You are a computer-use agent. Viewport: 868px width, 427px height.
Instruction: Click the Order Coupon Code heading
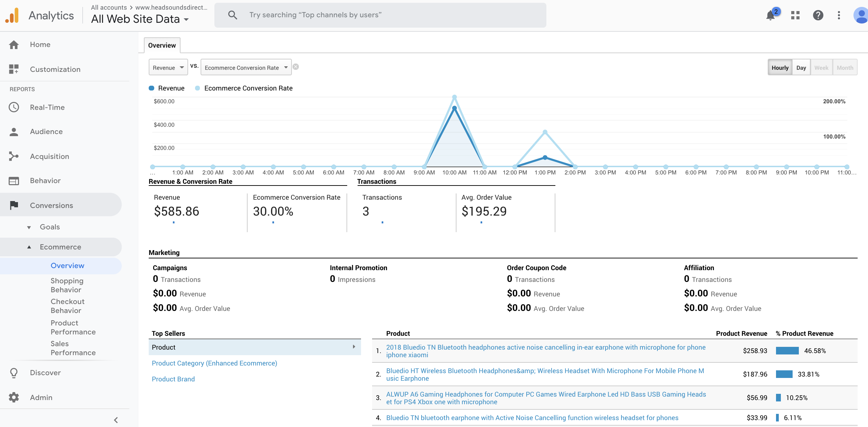tap(536, 268)
